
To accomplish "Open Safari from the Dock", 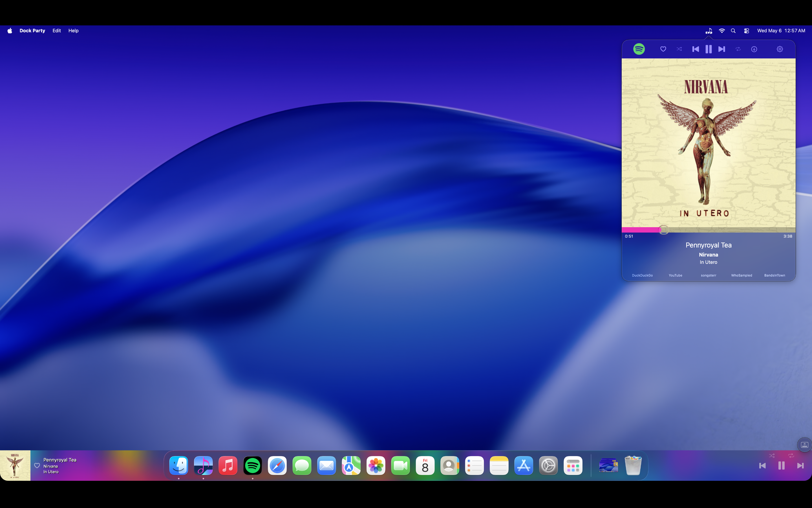I will (277, 466).
